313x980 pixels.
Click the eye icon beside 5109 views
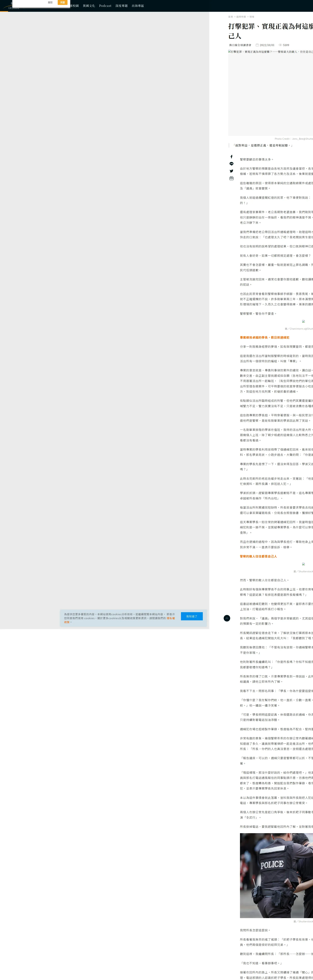[280, 45]
